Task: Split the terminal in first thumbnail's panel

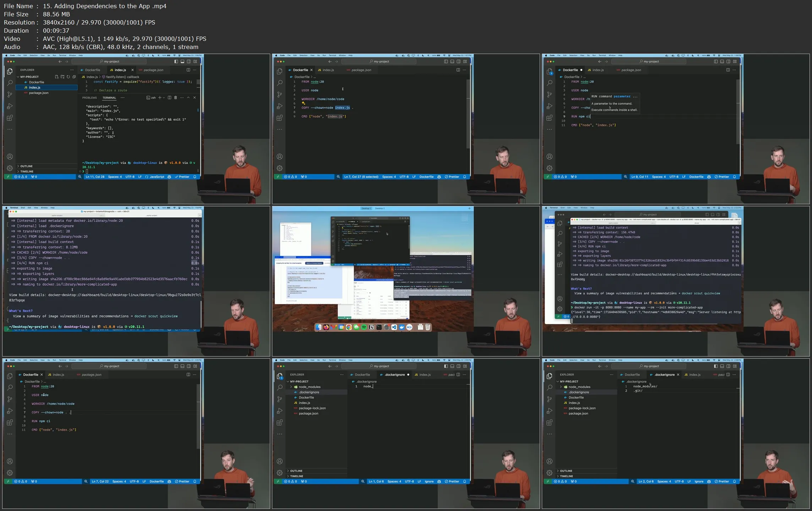Action: [169, 98]
